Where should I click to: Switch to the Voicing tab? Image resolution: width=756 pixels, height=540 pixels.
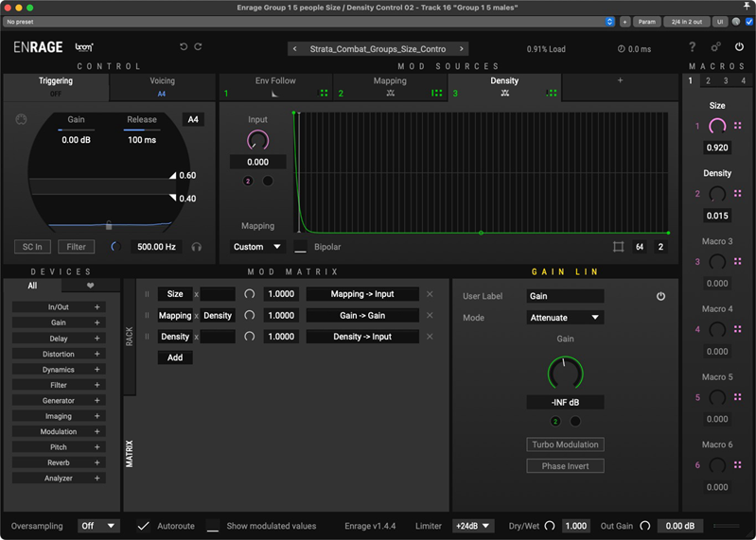(162, 87)
